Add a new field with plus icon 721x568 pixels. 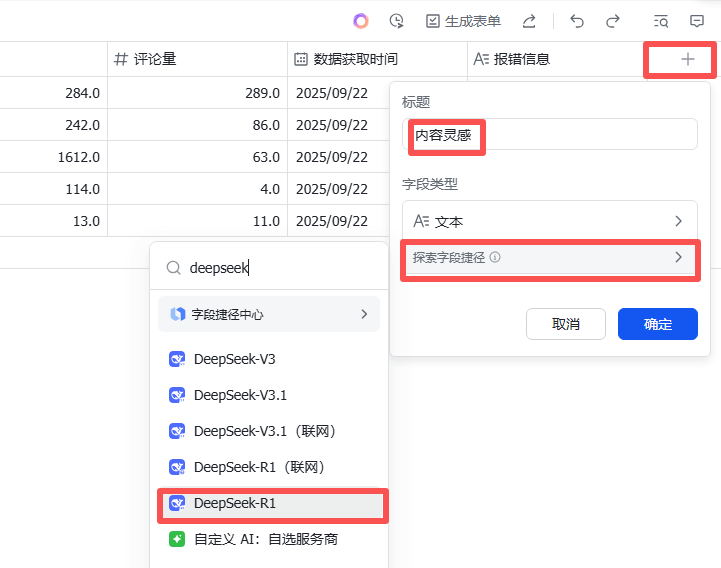click(687, 59)
